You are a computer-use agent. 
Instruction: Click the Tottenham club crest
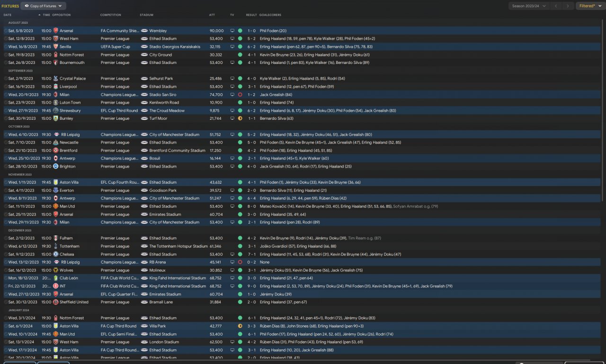tap(55, 246)
